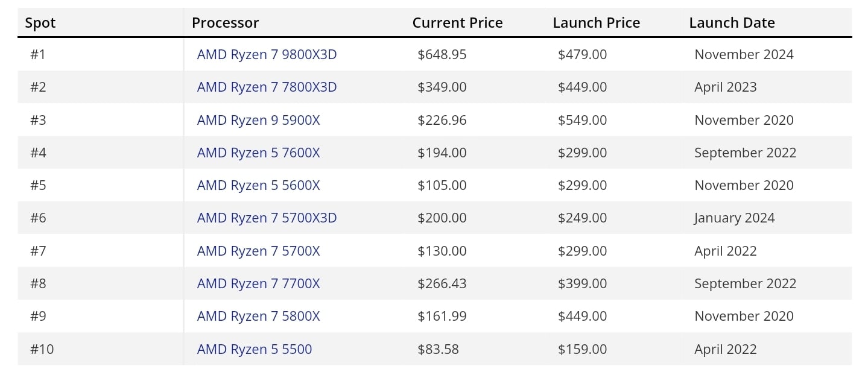Open the AMD Ryzen 7 7800X3D link
Viewport: 868px width, 375px height.
[x=267, y=87]
